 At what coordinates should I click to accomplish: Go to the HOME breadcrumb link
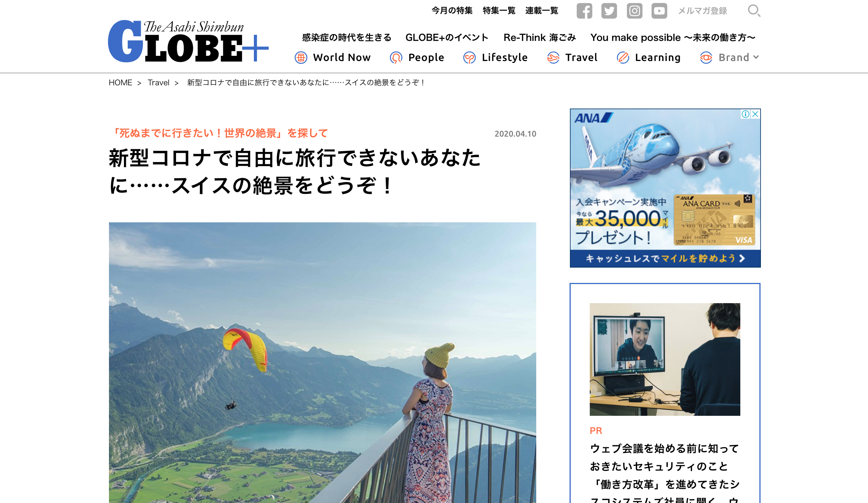pos(120,82)
